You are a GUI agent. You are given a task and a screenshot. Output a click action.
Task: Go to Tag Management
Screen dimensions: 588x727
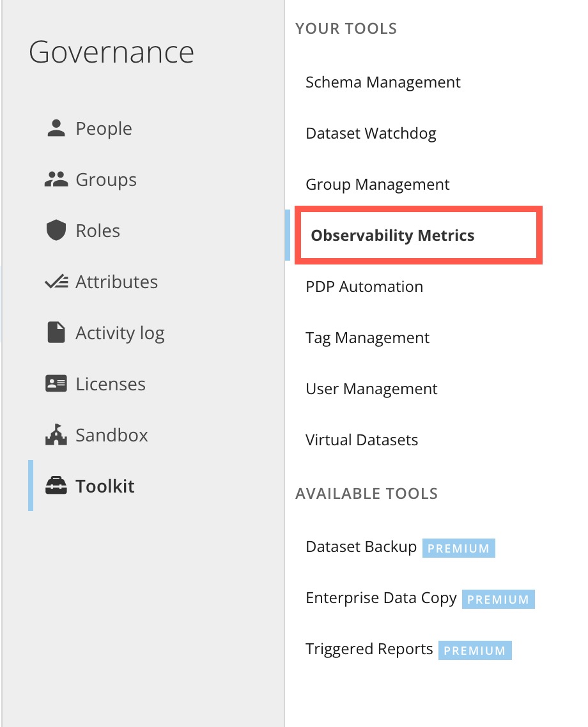367,338
